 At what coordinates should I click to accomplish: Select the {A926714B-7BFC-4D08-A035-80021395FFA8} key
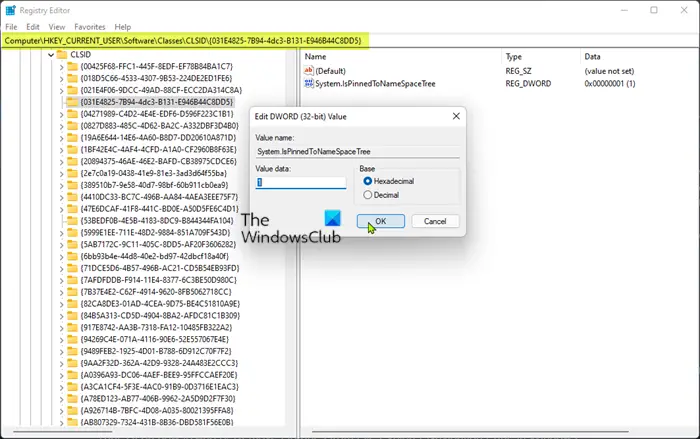coord(157,410)
